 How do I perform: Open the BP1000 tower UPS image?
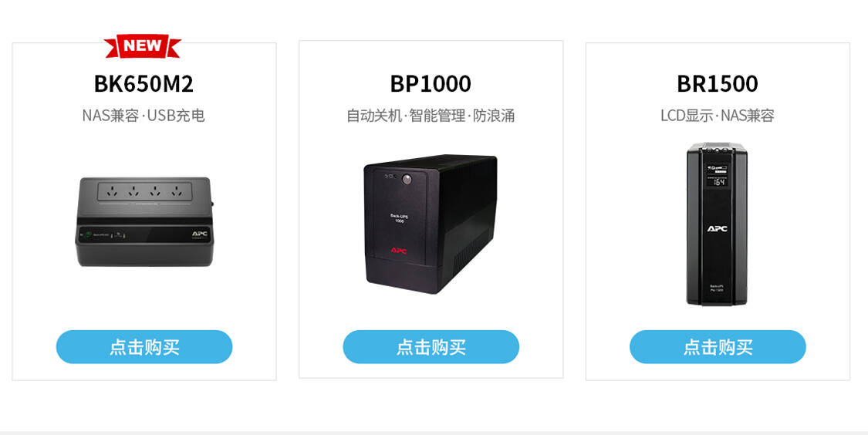pos(431,224)
